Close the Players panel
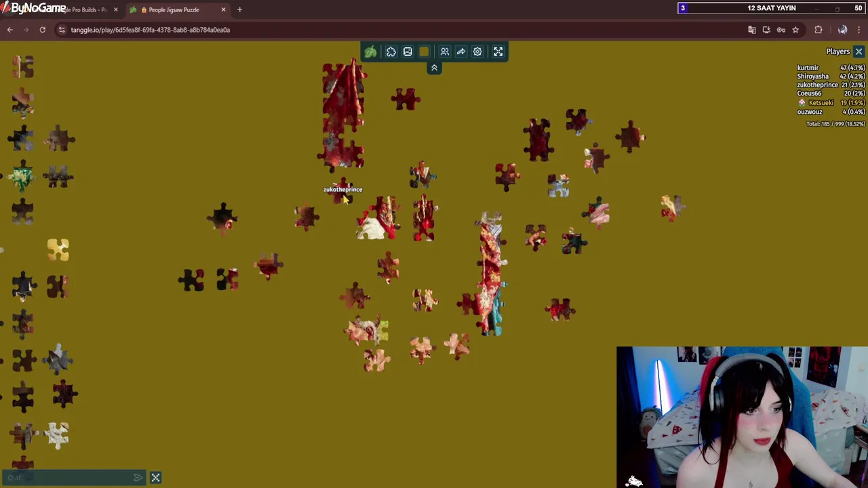 click(x=859, y=52)
